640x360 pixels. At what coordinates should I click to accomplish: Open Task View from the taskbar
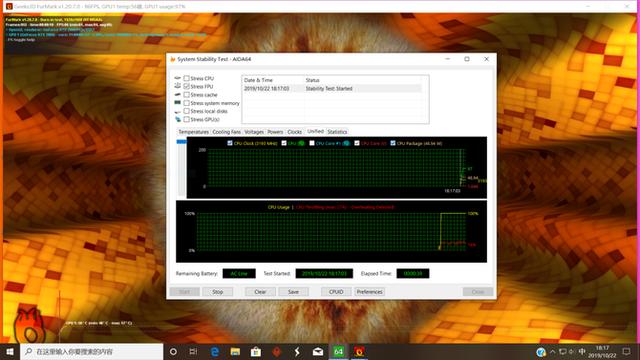(x=193, y=351)
